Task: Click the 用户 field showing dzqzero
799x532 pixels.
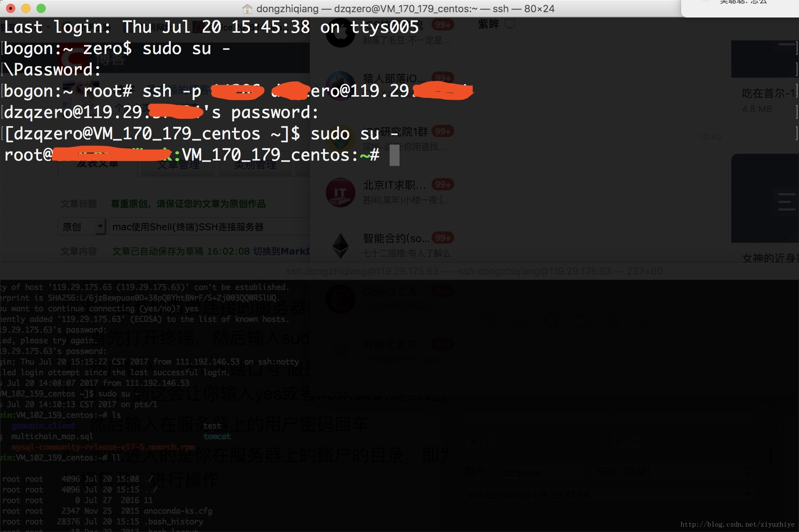Action: [x=533, y=473]
